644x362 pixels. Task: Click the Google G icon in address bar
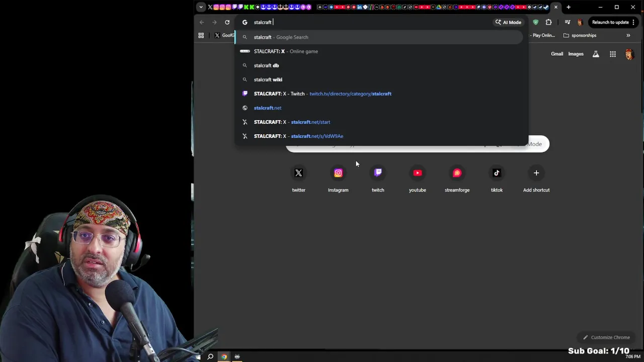(245, 22)
